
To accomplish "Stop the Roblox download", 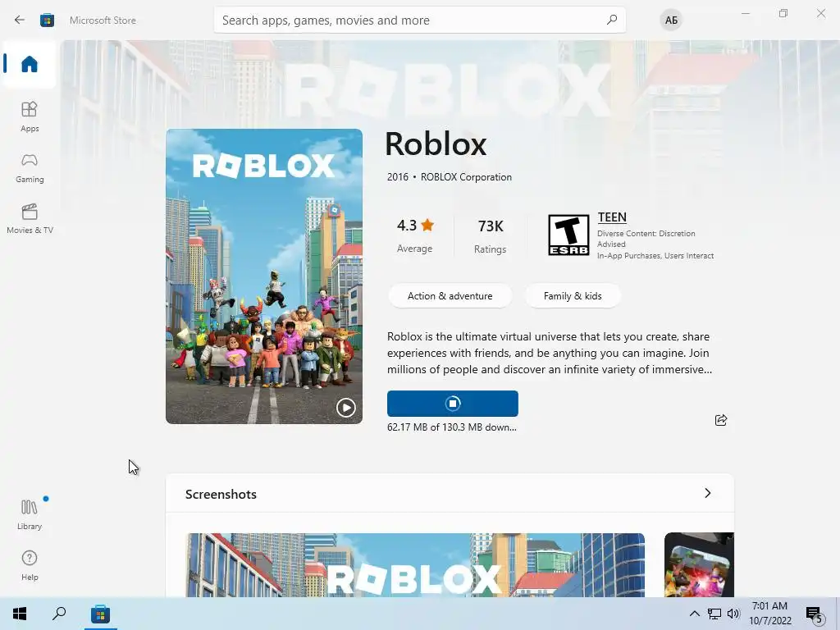I will pyautogui.click(x=453, y=404).
